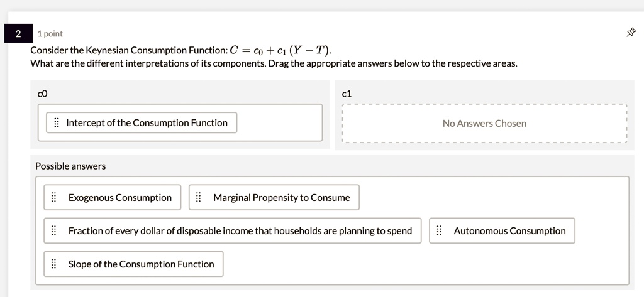Click the c0 category label
This screenshot has width=644, height=297.
[x=42, y=94]
